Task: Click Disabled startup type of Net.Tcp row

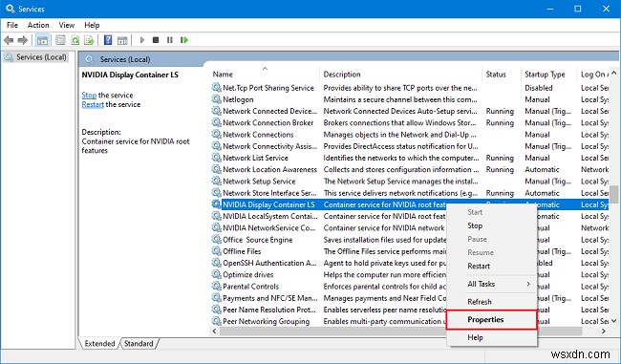Action: click(x=538, y=88)
